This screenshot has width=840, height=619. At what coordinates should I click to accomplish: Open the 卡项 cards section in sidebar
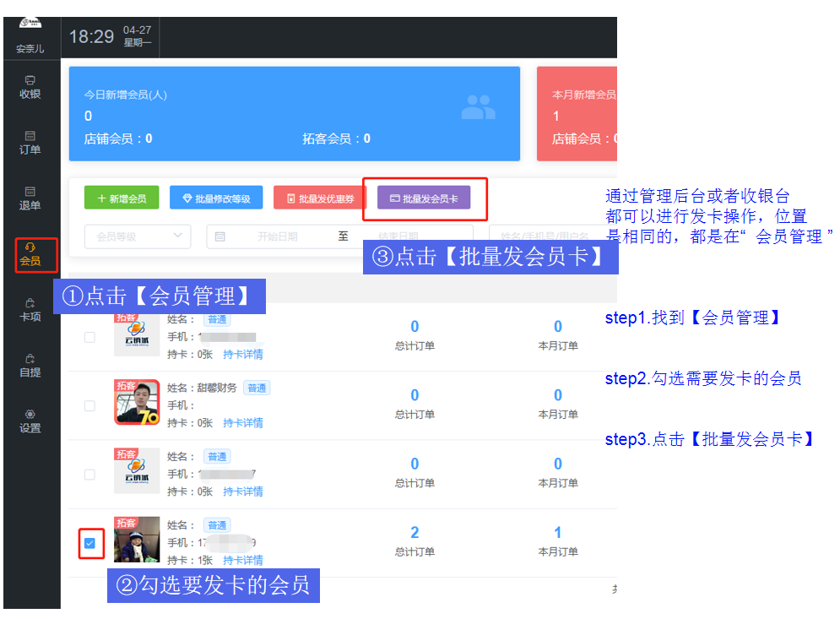30,310
